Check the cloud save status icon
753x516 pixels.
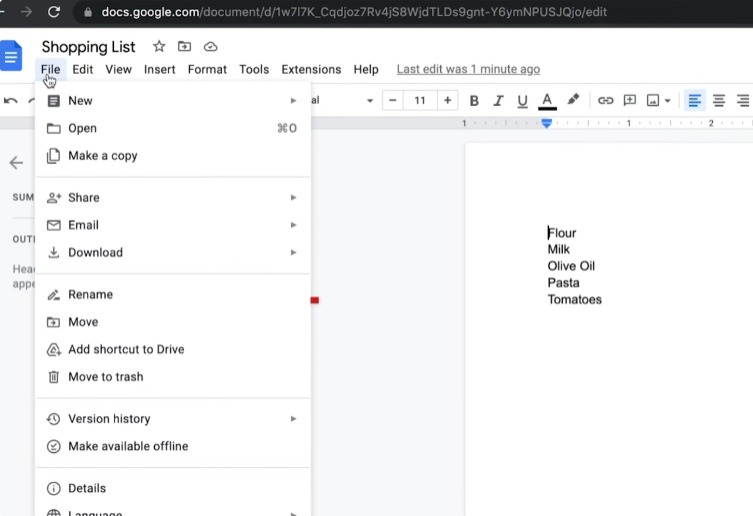210,47
